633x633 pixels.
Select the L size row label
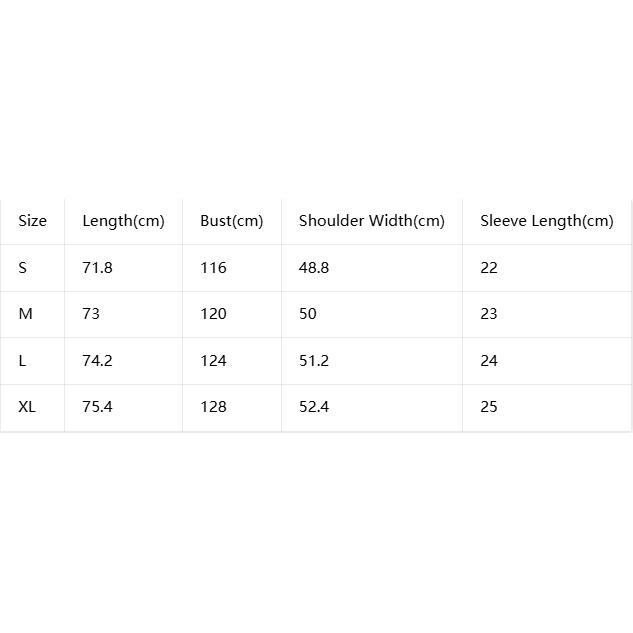(x=22, y=361)
